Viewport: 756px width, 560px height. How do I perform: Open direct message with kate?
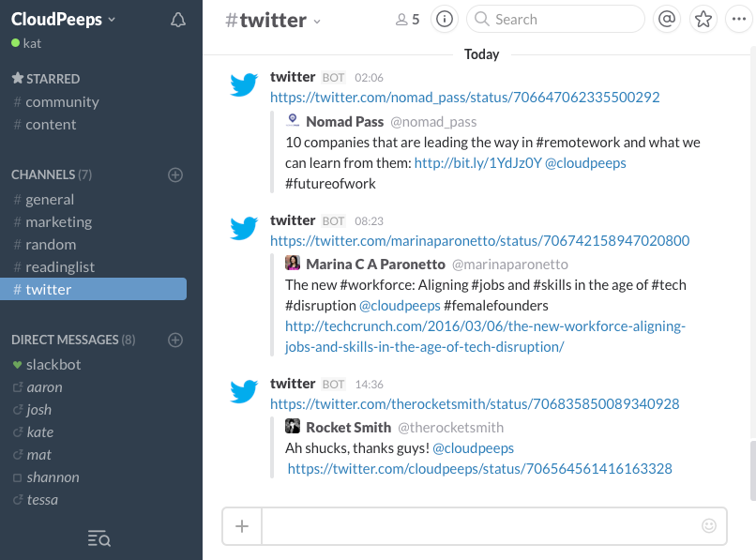(33, 432)
